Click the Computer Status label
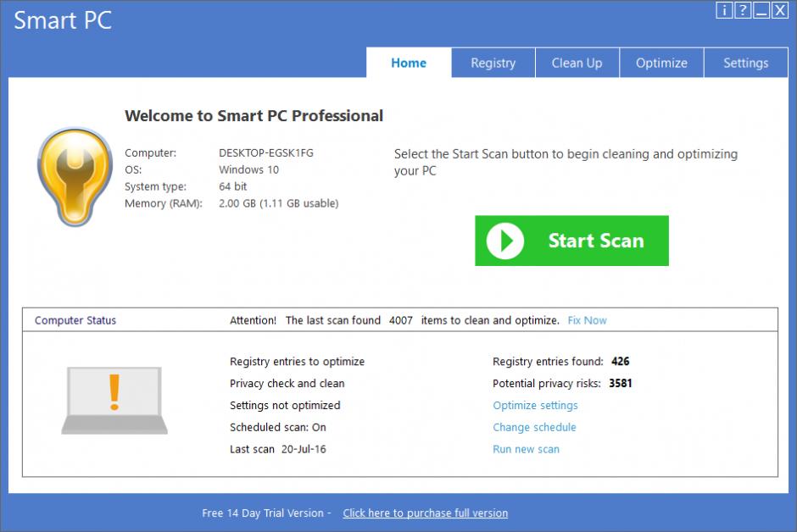This screenshot has width=797, height=532. coord(75,320)
